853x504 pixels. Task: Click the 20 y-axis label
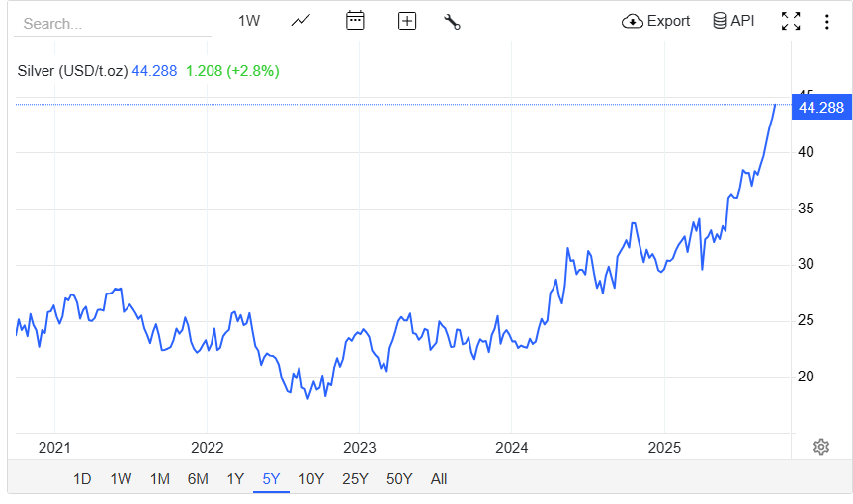[x=806, y=377]
